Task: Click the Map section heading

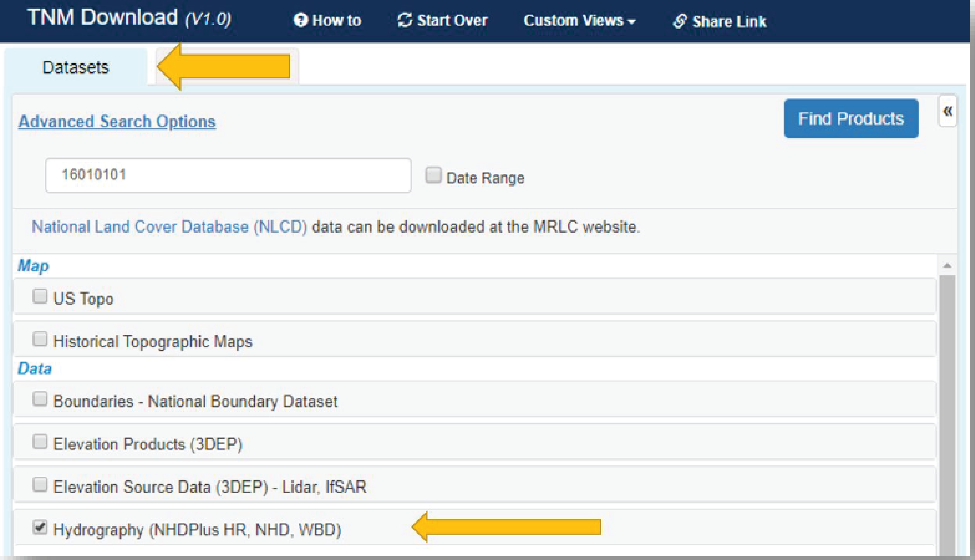Action: pos(33,266)
